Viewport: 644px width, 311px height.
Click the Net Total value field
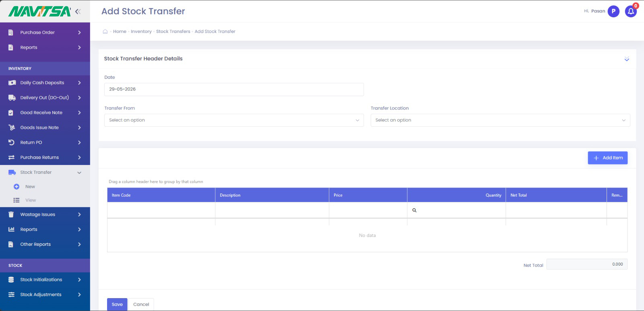(587, 264)
